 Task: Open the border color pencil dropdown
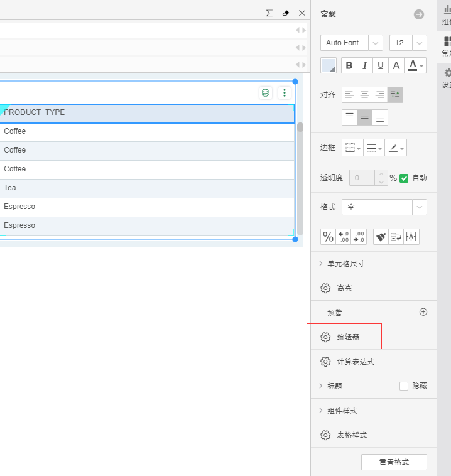point(396,148)
